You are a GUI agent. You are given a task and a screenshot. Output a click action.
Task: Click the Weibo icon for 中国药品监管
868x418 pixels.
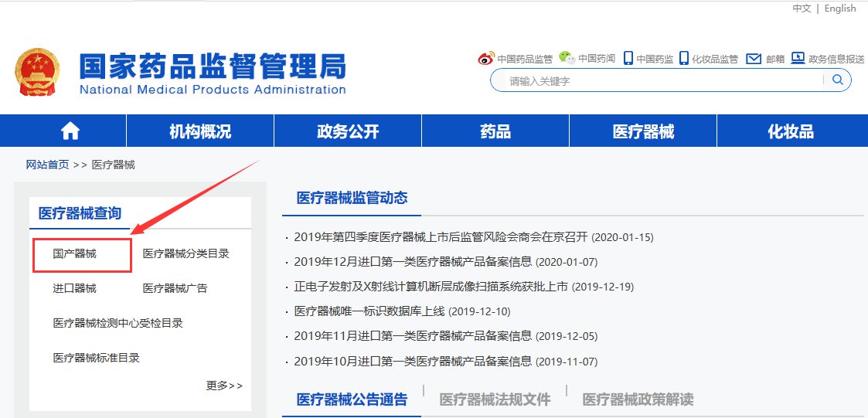[x=485, y=59]
